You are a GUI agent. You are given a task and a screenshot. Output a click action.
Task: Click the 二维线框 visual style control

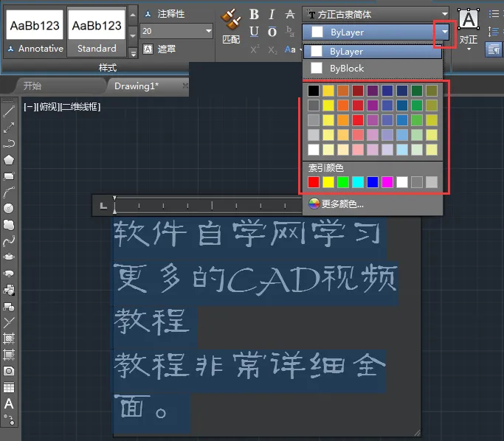click(x=80, y=107)
